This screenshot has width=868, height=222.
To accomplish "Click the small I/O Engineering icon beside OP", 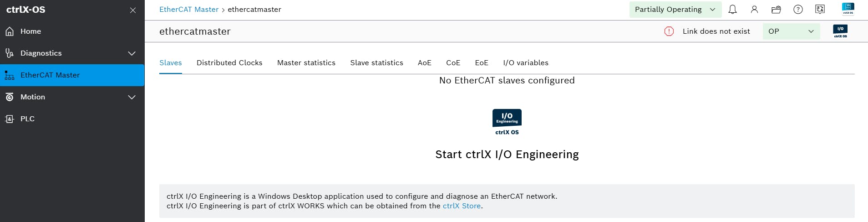I will (840, 31).
